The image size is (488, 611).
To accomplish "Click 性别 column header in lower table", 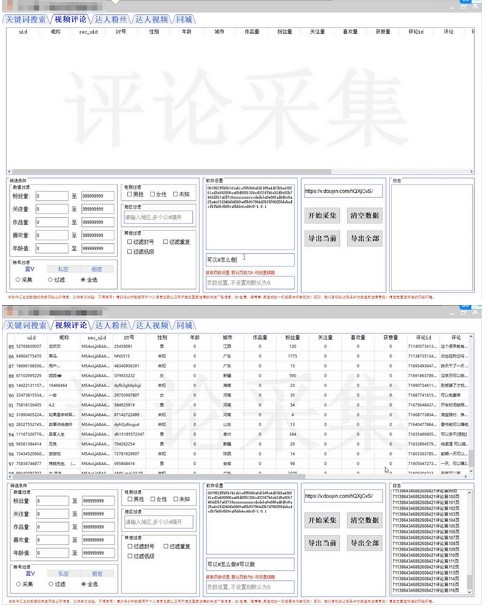I will 162,337.
